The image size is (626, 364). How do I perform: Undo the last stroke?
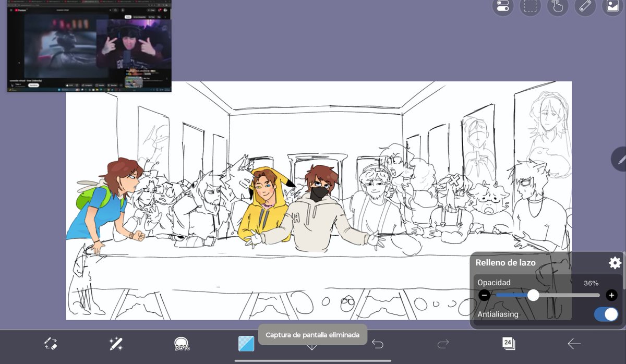377,343
